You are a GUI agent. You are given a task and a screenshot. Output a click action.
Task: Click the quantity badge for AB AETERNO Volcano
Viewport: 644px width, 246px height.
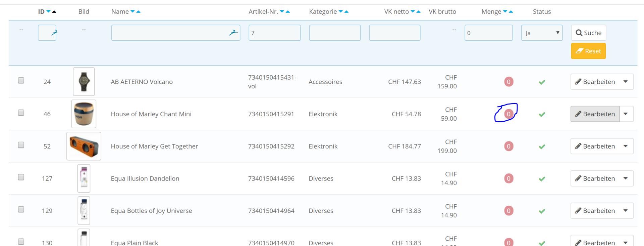[x=509, y=82]
